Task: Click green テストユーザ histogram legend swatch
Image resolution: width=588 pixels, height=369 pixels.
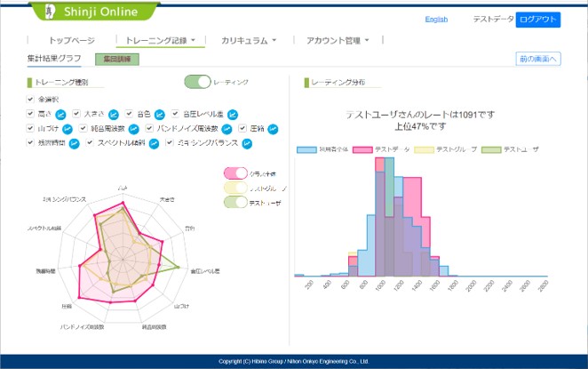Action: coord(491,149)
